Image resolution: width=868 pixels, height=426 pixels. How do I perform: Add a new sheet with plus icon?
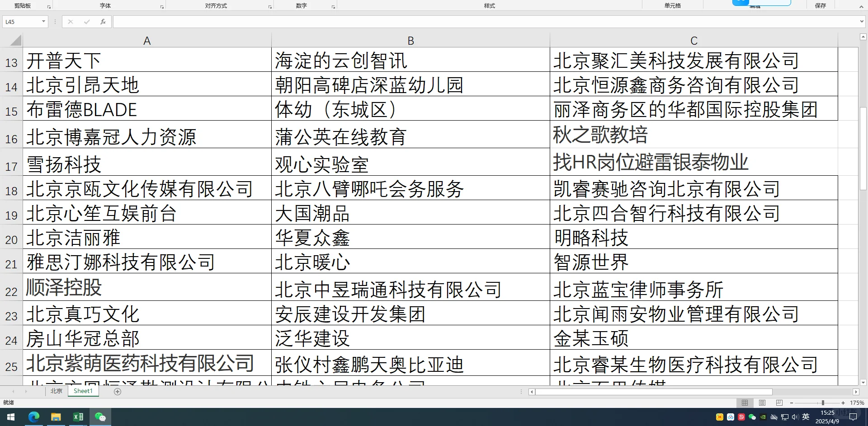point(118,392)
